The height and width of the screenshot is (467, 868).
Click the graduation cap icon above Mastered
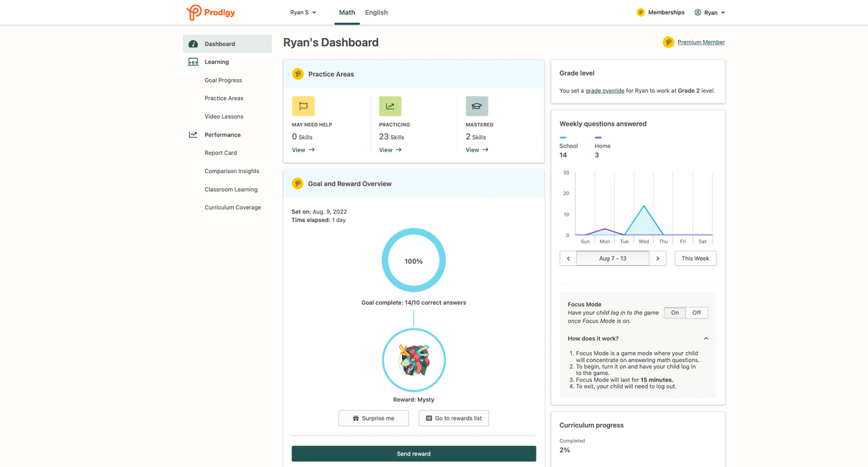click(x=477, y=106)
